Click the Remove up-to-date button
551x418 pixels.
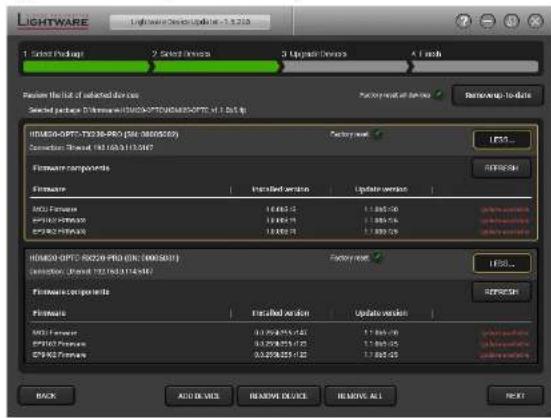tap(498, 95)
